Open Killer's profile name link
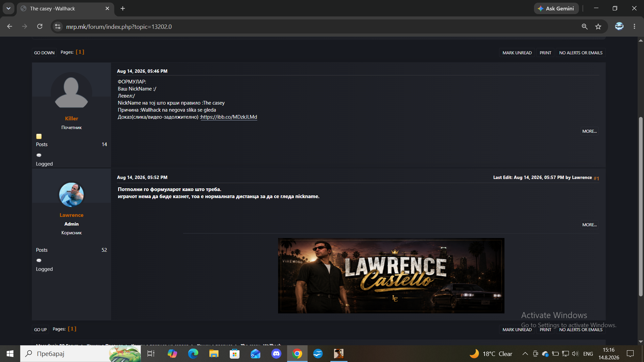This screenshot has height=362, width=644. click(71, 119)
